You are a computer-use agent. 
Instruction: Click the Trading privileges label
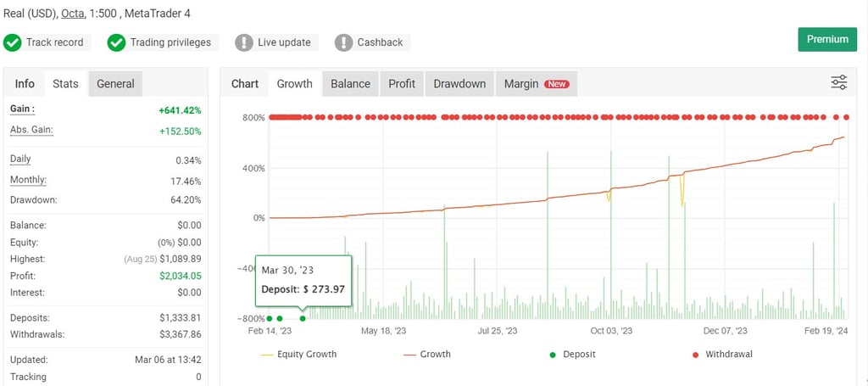[x=170, y=42]
